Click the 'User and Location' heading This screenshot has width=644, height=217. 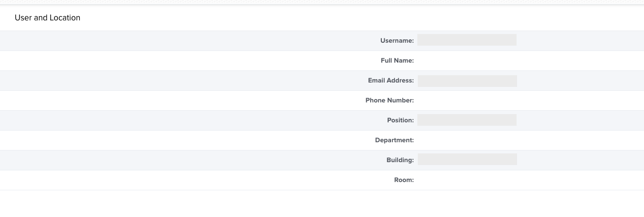tap(48, 17)
